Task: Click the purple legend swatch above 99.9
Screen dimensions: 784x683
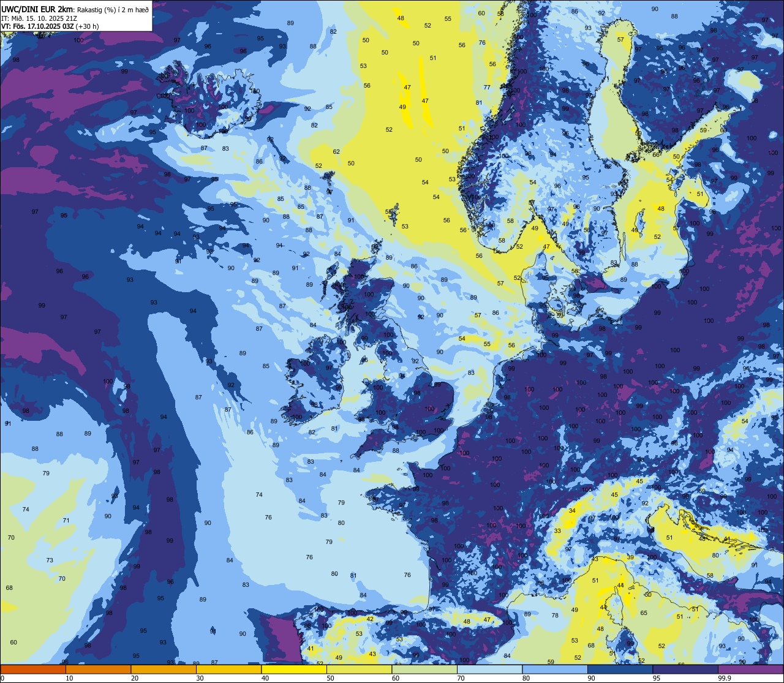Action: [750, 669]
